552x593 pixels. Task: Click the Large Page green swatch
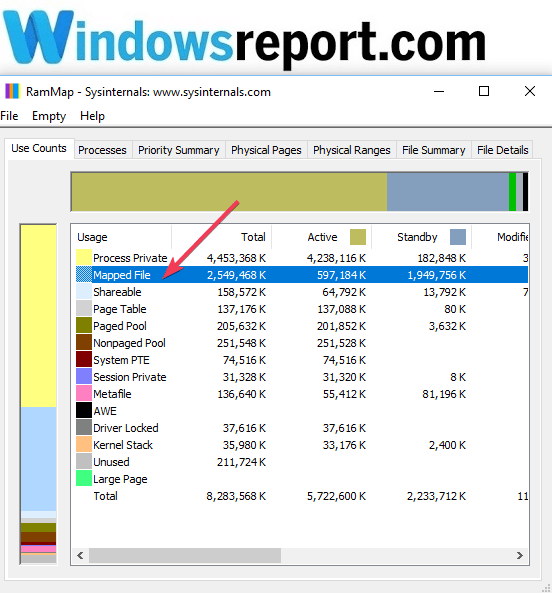(x=84, y=478)
